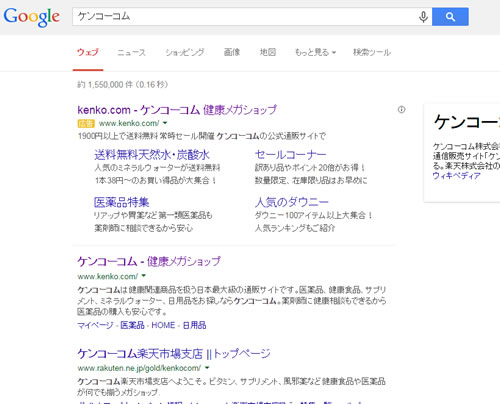
Task: Switch to the 画像 tab
Action: pyautogui.click(x=232, y=52)
